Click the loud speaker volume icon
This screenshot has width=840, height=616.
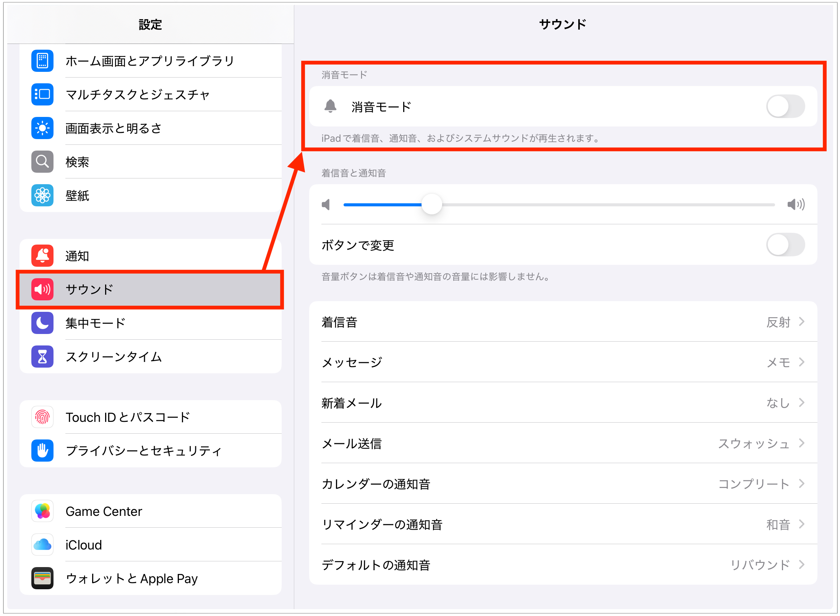click(796, 204)
